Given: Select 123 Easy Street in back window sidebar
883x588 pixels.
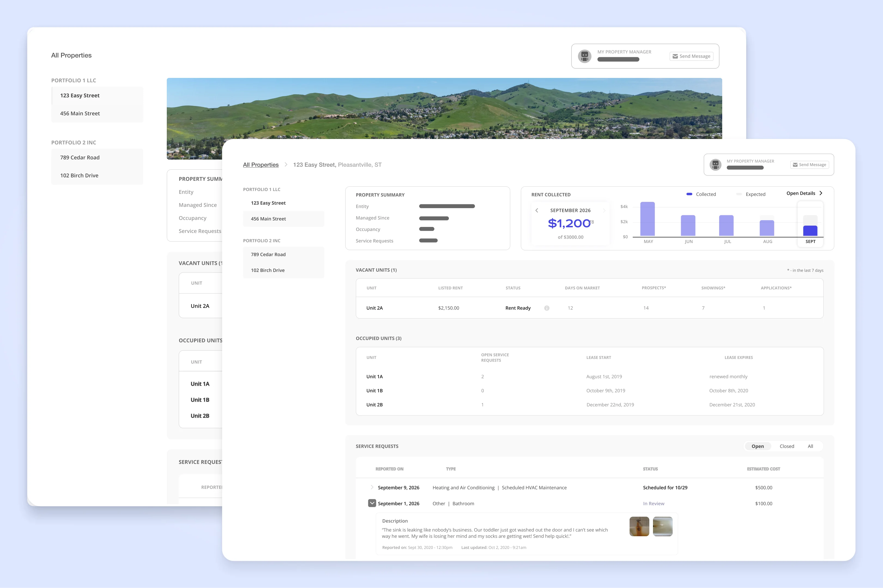Looking at the screenshot, I should (97, 96).
